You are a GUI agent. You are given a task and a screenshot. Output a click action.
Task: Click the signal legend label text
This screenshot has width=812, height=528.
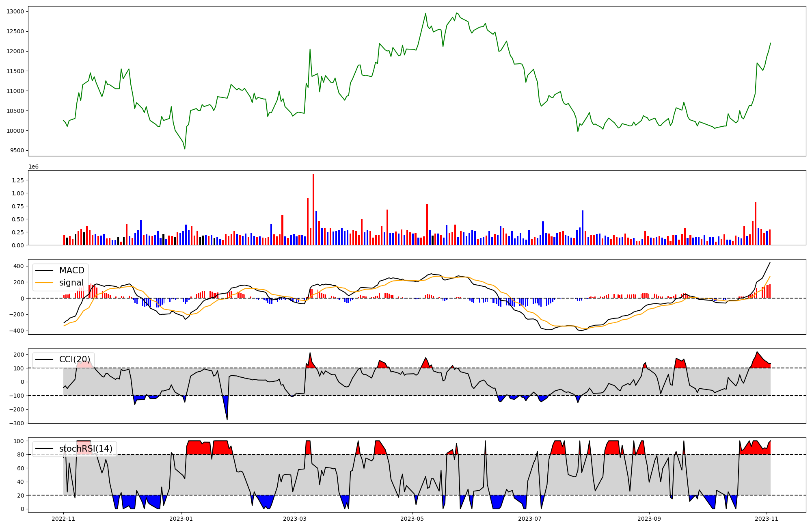[71, 283]
